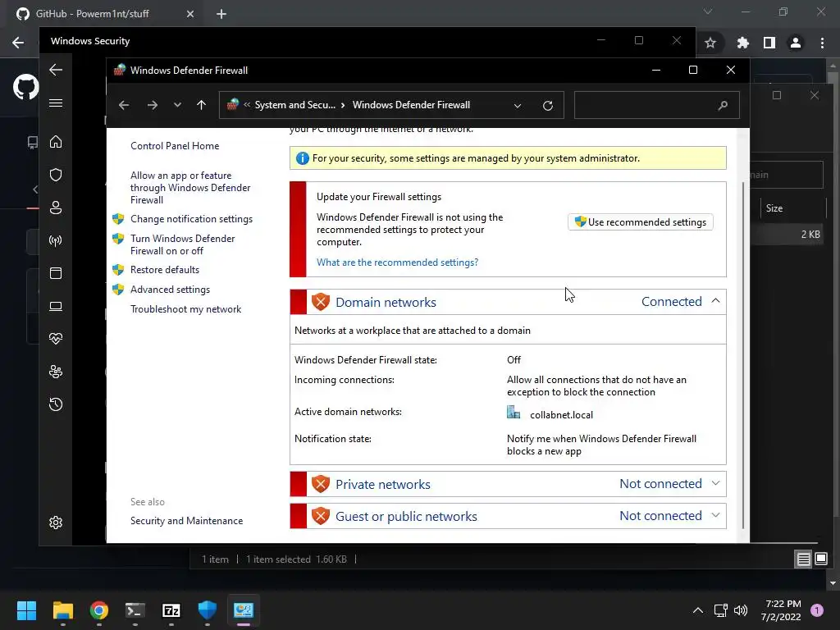
Task: Click Size column header in File Explorer
Action: [x=793, y=208]
